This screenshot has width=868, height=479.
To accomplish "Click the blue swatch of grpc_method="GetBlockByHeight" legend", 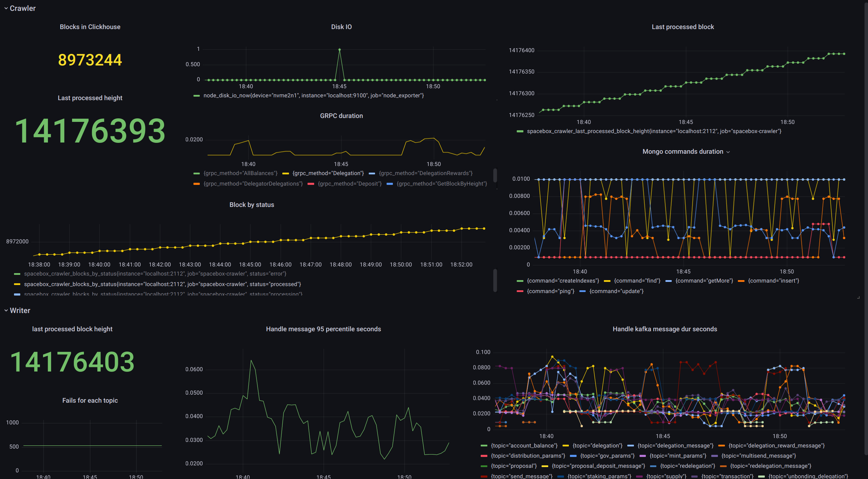I will [x=390, y=184].
